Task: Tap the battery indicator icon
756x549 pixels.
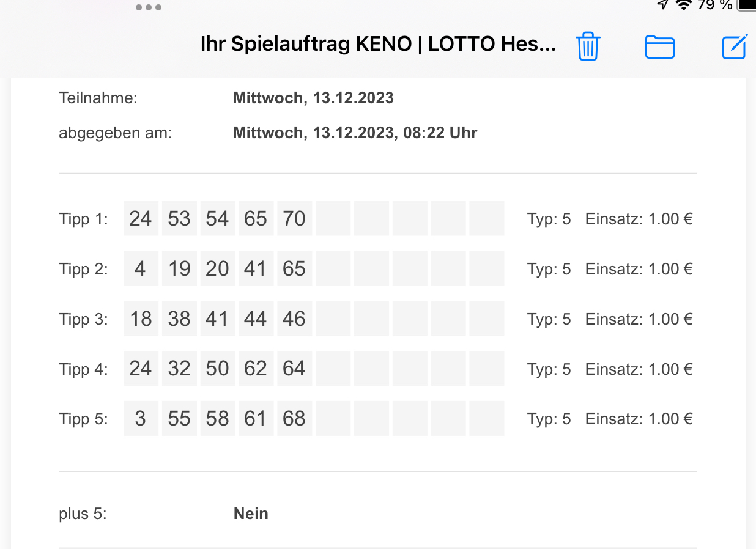Action: coord(747,5)
